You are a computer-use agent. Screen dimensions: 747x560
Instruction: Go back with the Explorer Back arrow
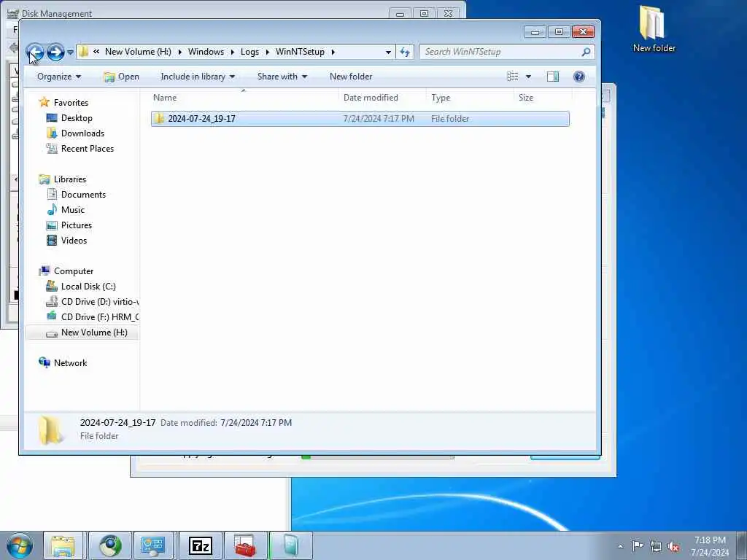click(34, 52)
